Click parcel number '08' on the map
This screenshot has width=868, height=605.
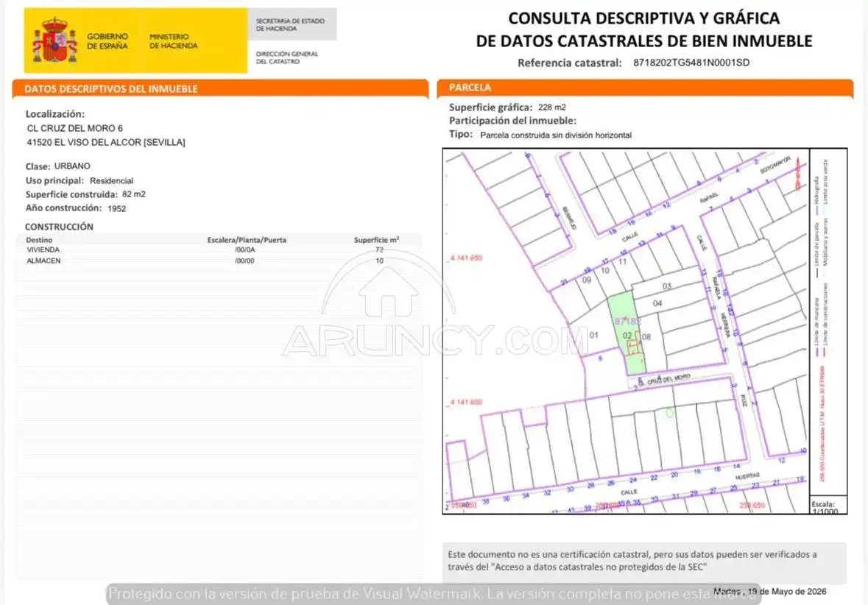pyautogui.click(x=646, y=336)
